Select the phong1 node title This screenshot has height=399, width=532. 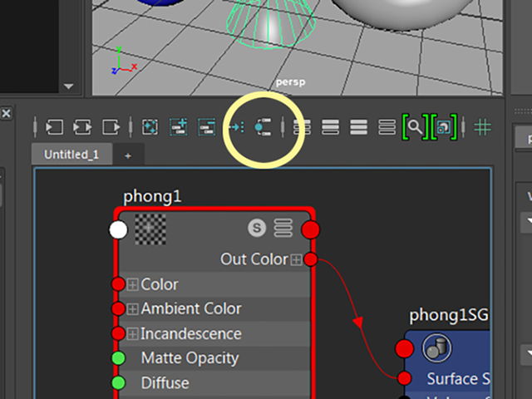(x=152, y=197)
